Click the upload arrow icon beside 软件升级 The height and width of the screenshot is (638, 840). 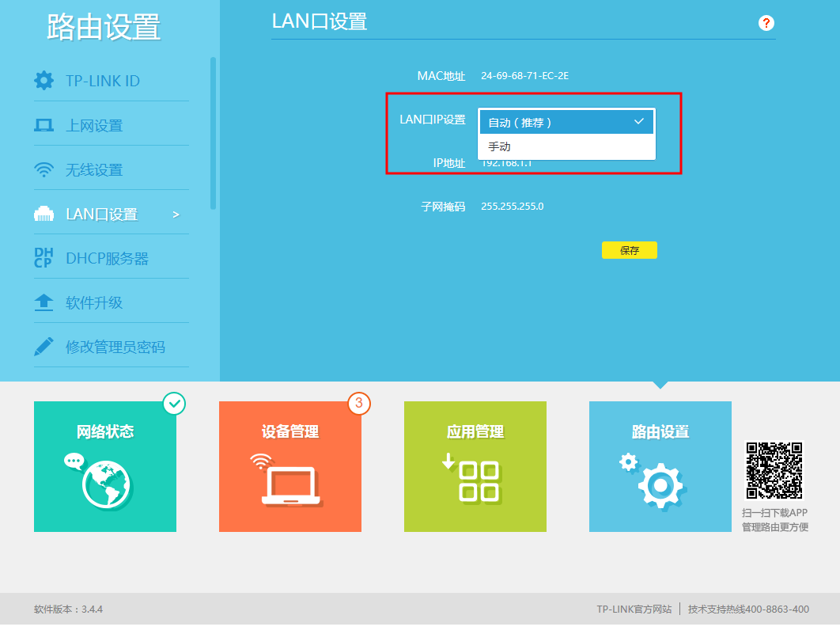point(44,302)
